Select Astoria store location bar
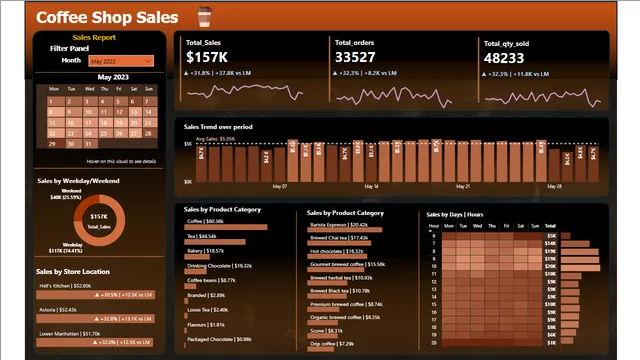 (96, 318)
